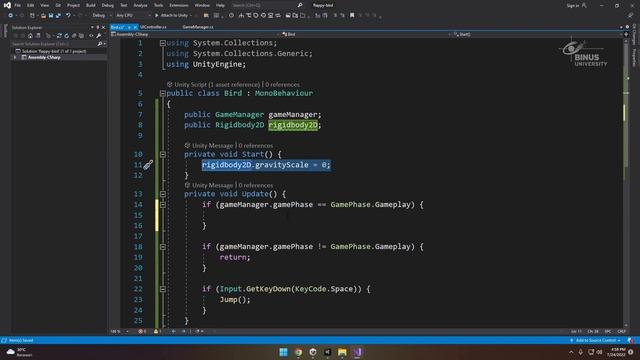Close the Bird.cs tab
This screenshot has width=640, height=360.
pos(135,27)
